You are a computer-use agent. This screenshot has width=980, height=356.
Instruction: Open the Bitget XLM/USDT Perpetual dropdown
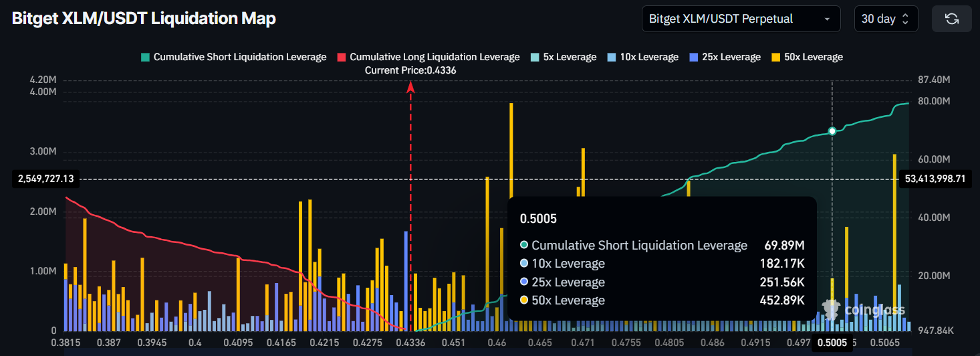tap(741, 19)
